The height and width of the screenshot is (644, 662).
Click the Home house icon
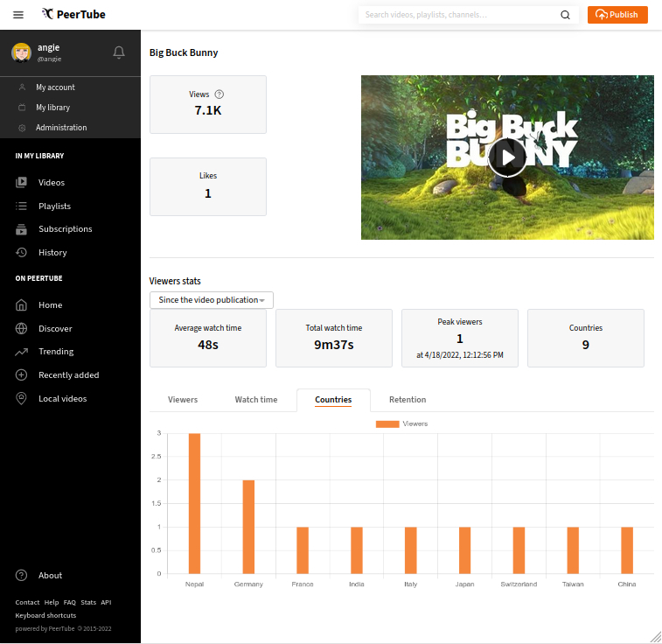click(21, 304)
